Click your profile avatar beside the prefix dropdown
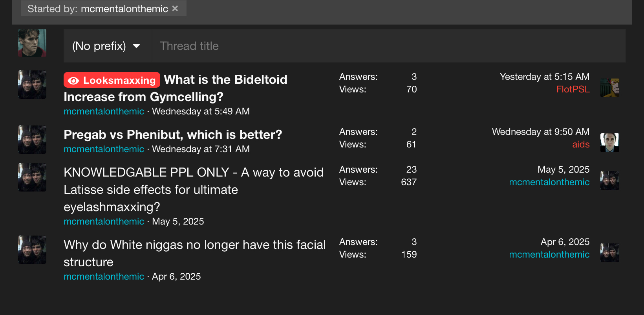 [x=32, y=43]
